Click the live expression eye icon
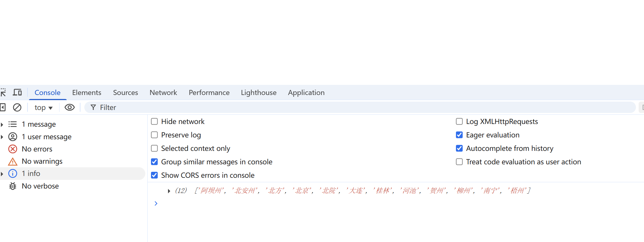Screen dimensions: 644x242 tap(70, 108)
